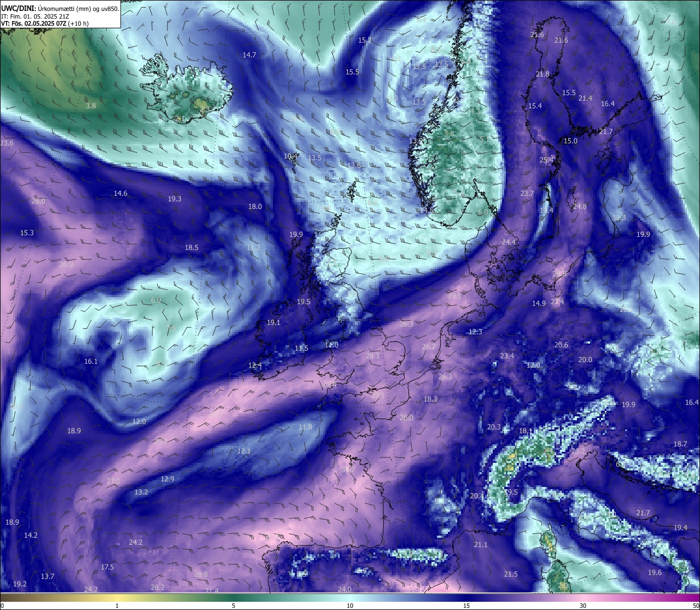Click the '6.9' value in the Atlantic

pos(155,300)
